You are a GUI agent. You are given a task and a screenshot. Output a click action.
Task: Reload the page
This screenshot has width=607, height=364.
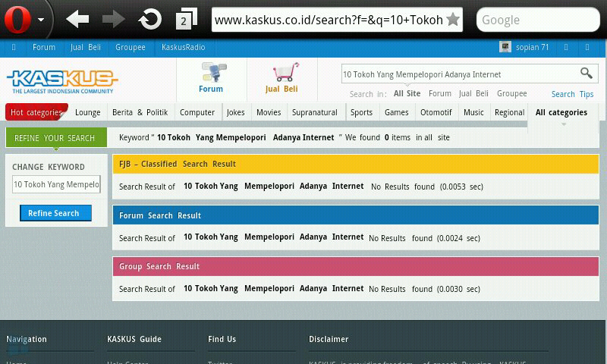point(149,19)
